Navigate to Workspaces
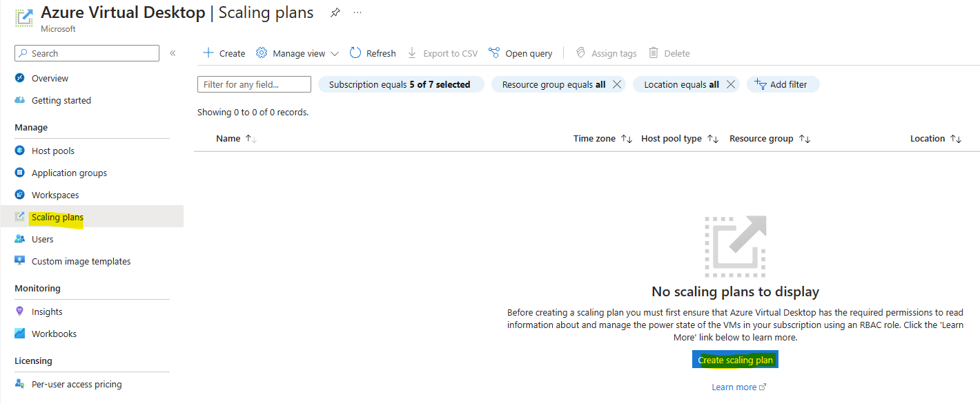The width and height of the screenshot is (980, 404). 55,195
